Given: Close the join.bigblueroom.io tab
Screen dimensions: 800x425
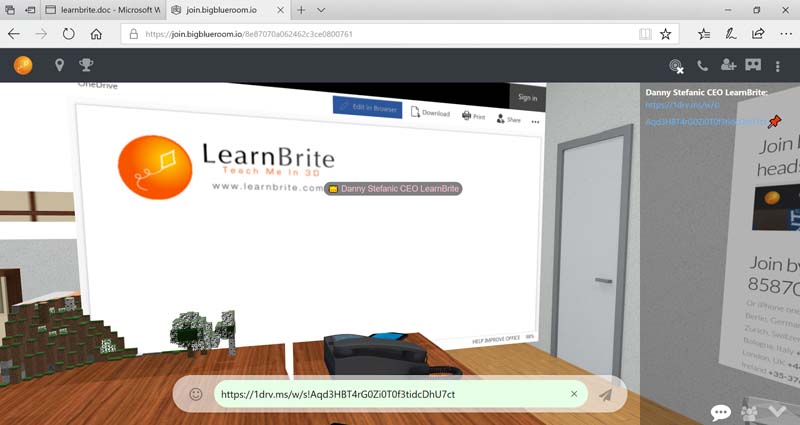Looking at the screenshot, I should pyautogui.click(x=281, y=10).
